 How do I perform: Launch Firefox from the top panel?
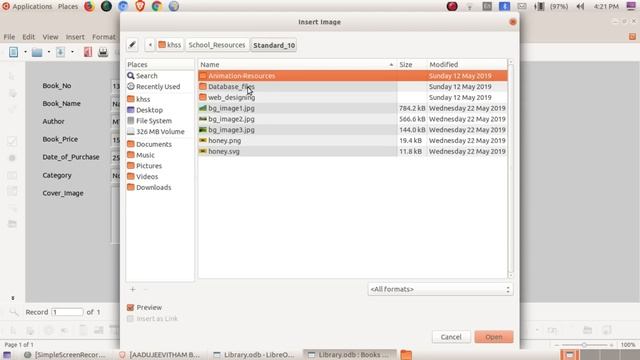point(89,6)
